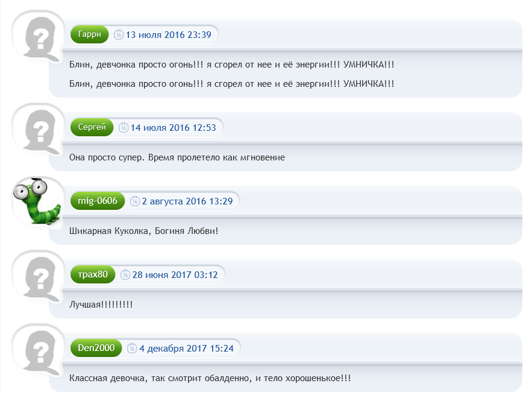Select the трах80 username badge
Viewport: 532px width, 395px height.
coord(93,275)
